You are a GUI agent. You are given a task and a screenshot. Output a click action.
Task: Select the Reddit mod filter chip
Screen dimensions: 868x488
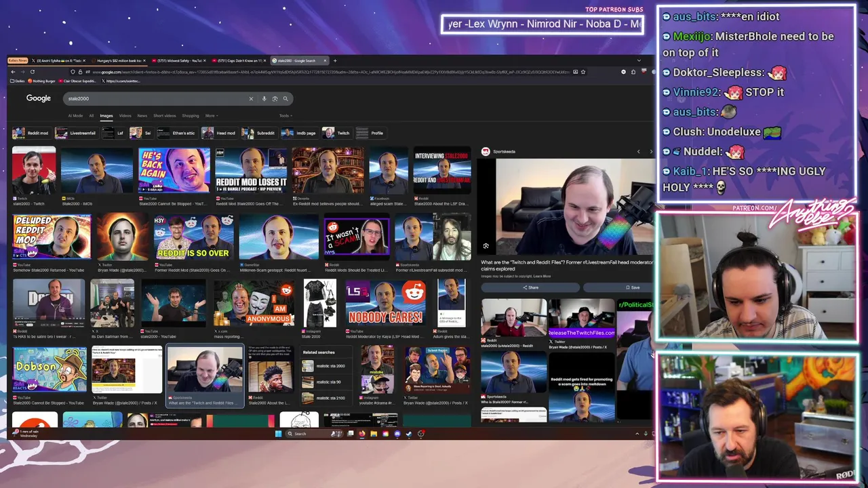tap(32, 133)
